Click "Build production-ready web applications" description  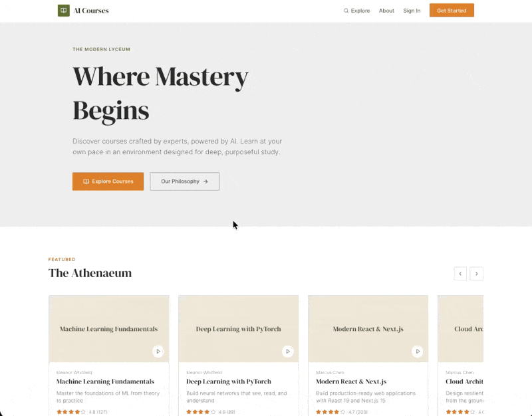coord(366,397)
